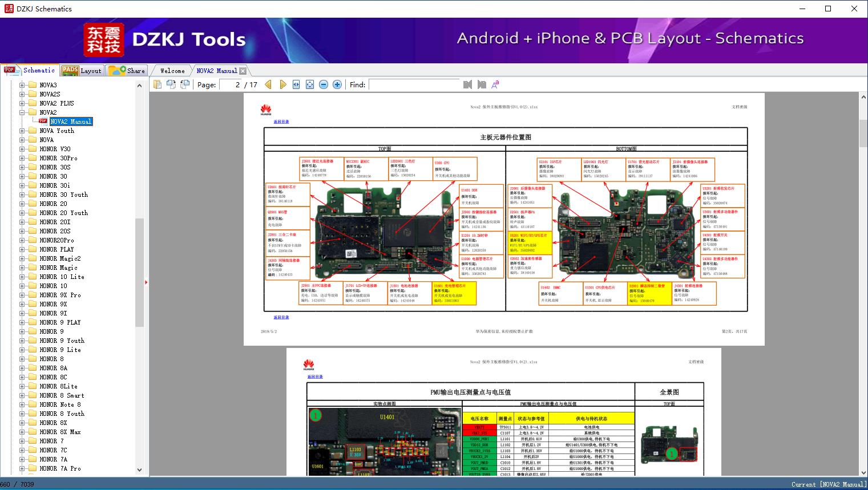The height and width of the screenshot is (490, 868).
Task: Click the HONOR 9I label in the tree
Action: click(53, 313)
